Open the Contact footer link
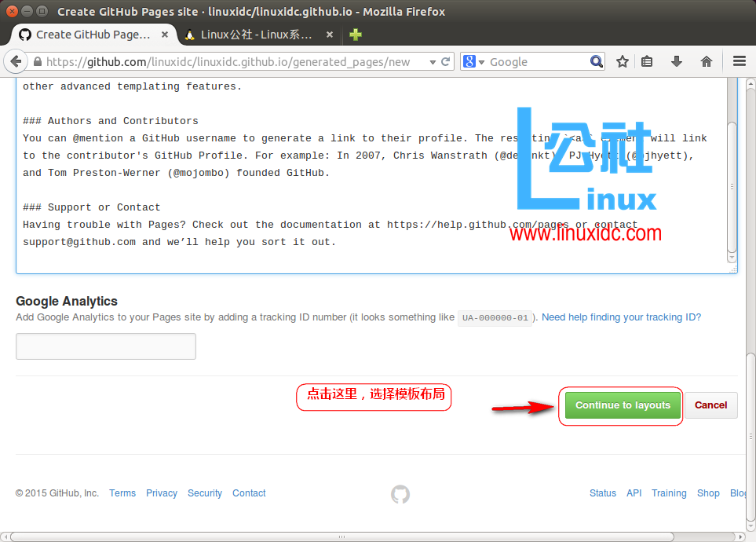Image resolution: width=756 pixels, height=542 pixels. pos(249,493)
